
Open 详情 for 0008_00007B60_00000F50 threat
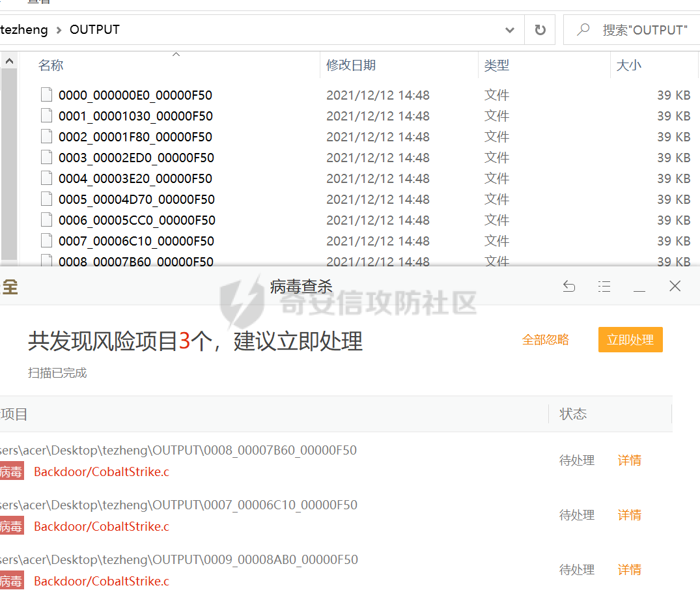coord(629,460)
